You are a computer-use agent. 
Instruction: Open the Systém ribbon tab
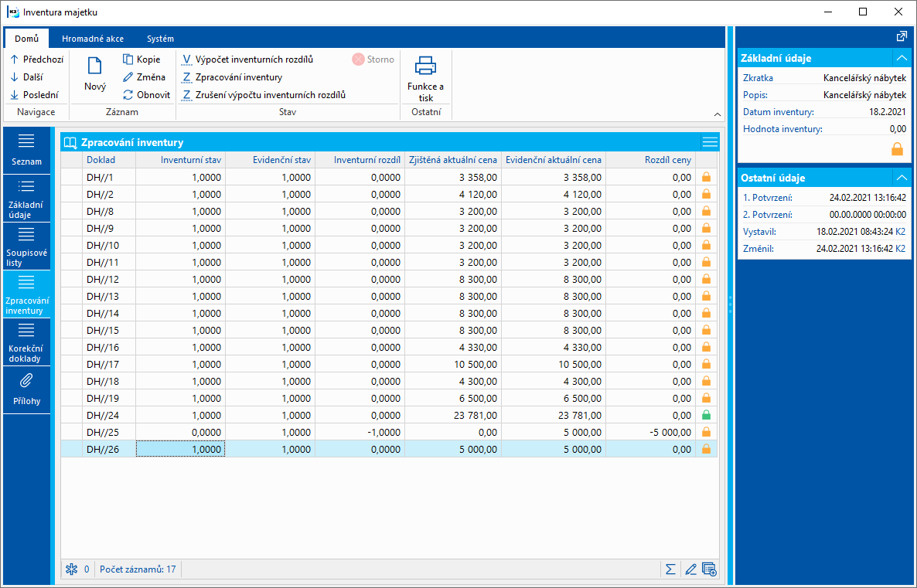[160, 39]
